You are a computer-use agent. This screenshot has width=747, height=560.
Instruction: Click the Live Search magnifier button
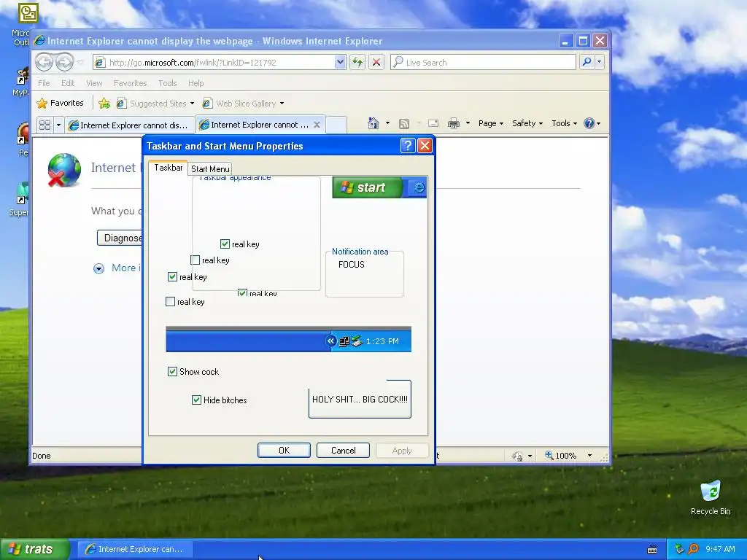click(x=587, y=62)
